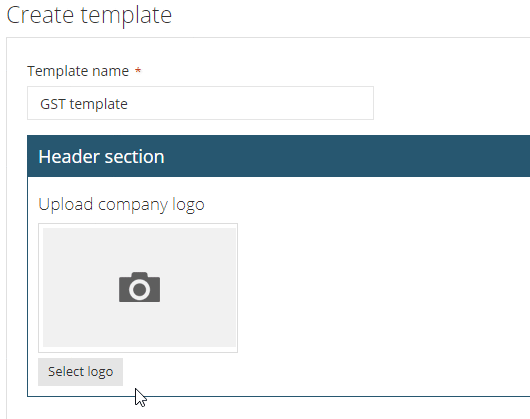
Task: Click the word GST in name field
Action: 53,104
